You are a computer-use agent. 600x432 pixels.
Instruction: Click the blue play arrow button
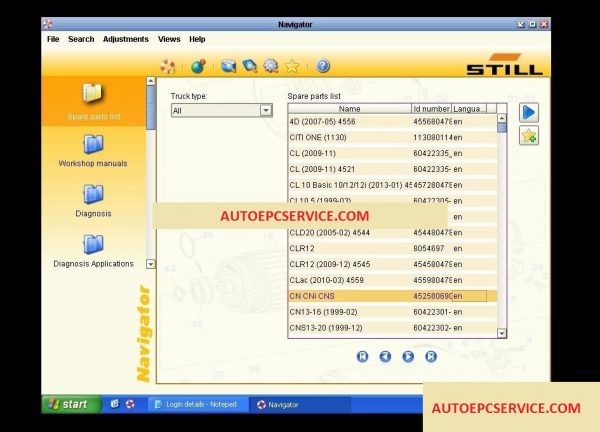[x=529, y=112]
